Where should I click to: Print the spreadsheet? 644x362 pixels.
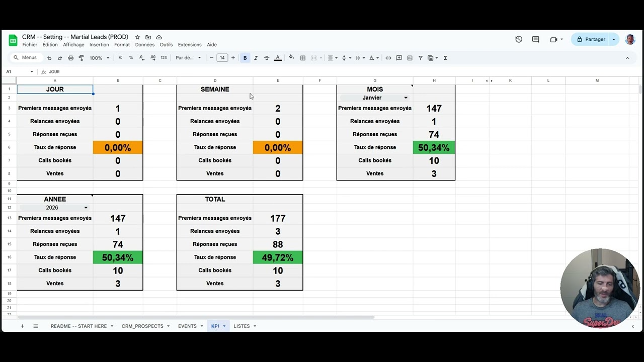[x=70, y=58]
